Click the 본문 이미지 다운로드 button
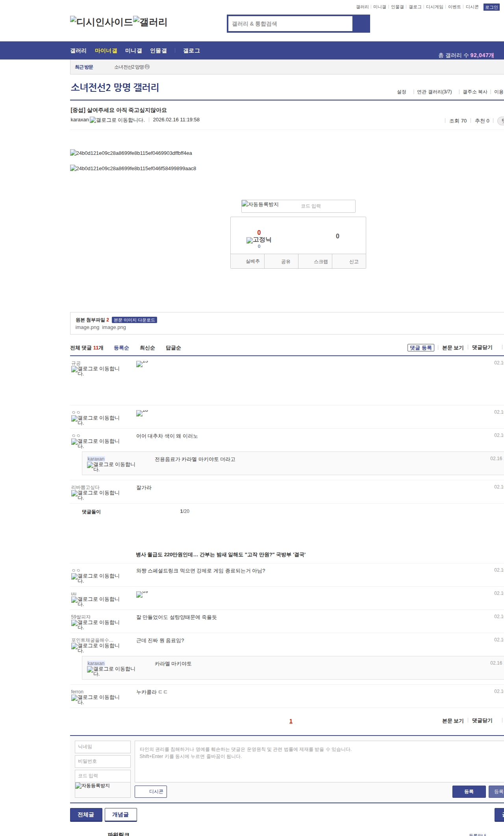 (134, 320)
